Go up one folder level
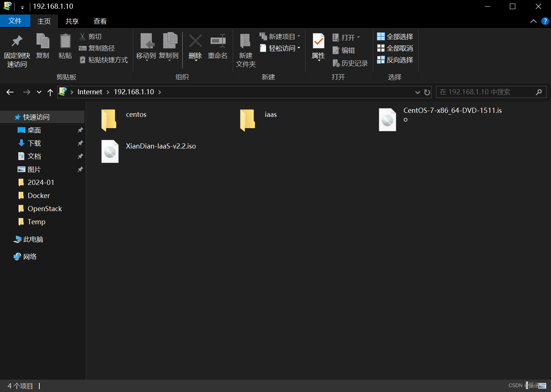This screenshot has height=392, width=551. [50, 92]
